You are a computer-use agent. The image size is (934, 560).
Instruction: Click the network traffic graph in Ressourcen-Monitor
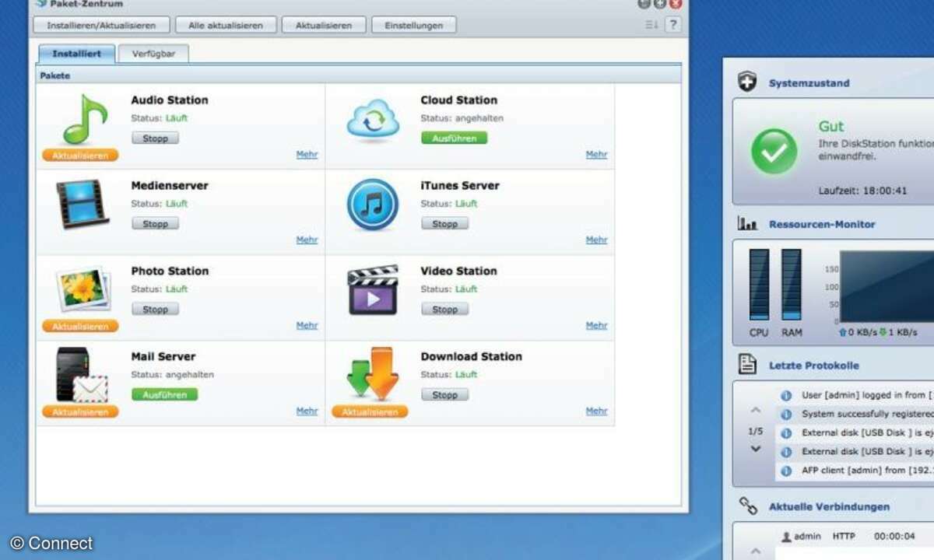[887, 286]
